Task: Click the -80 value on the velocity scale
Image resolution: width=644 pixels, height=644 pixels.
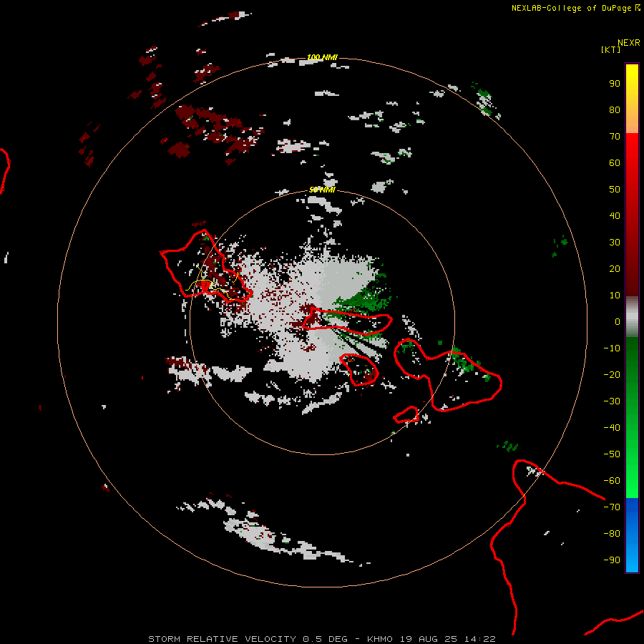Action: pos(612,534)
